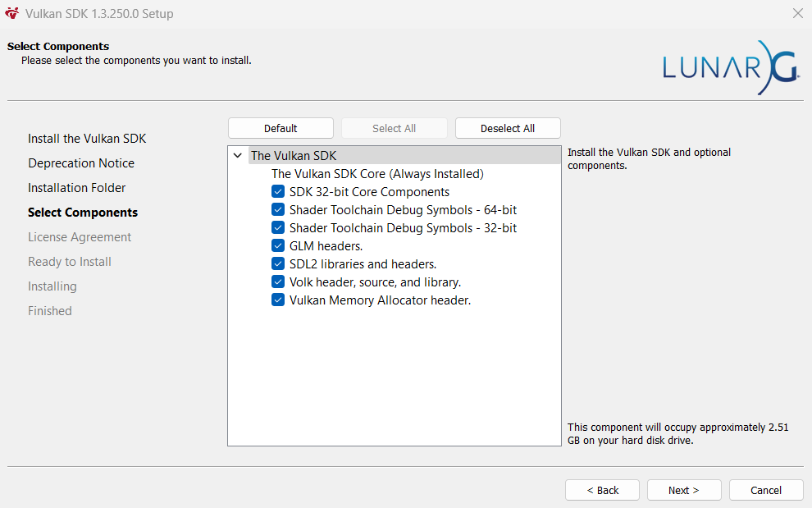Uncheck SDK 32-bit Core Components
Image resolution: width=812 pixels, height=508 pixels.
tap(278, 192)
